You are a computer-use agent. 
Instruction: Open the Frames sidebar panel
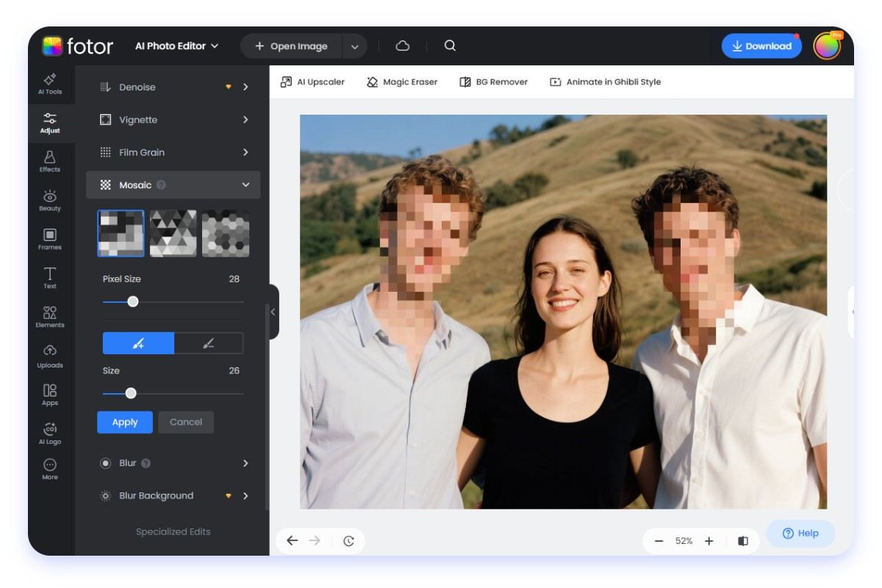[50, 239]
